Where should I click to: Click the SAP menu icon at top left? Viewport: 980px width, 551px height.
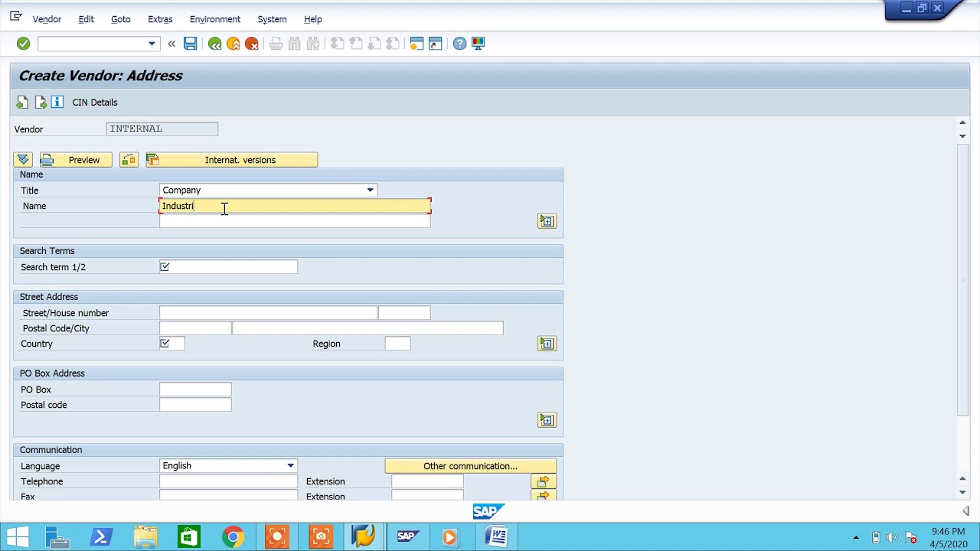(x=15, y=17)
